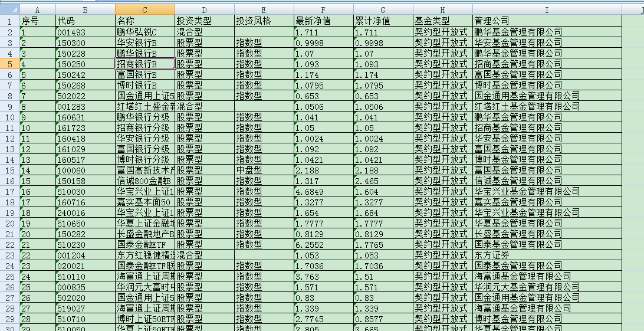Click the 基金类型 header cell
This screenshot has height=331, width=644.
(x=443, y=21)
